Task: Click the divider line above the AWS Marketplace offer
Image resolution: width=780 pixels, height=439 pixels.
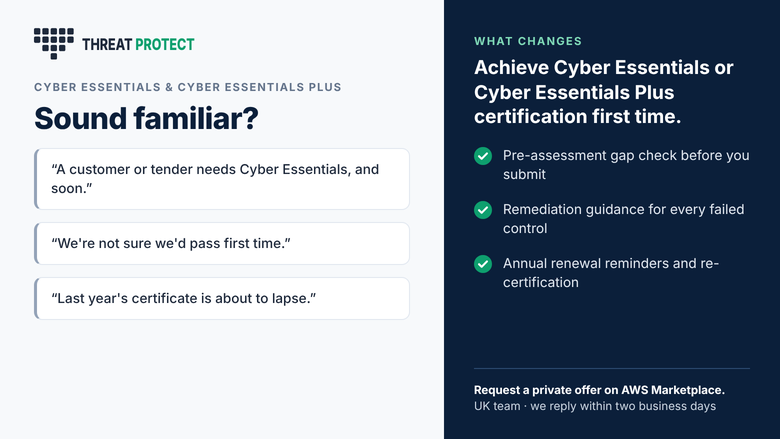Action: click(x=612, y=368)
